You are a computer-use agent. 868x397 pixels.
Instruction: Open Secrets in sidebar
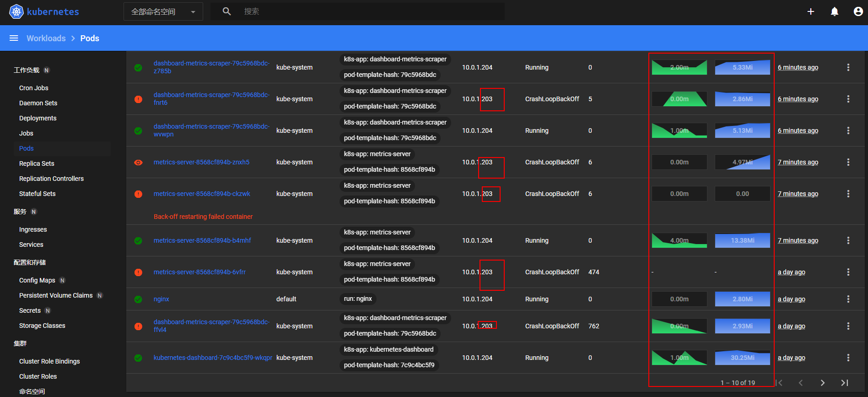point(30,310)
